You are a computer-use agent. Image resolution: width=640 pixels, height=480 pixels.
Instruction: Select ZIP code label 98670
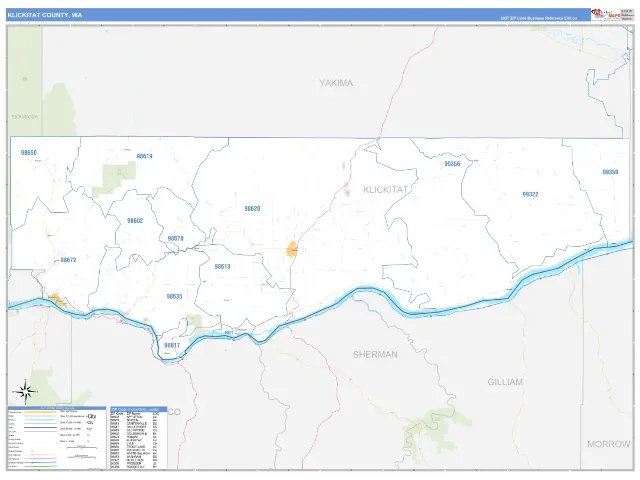pos(176,238)
